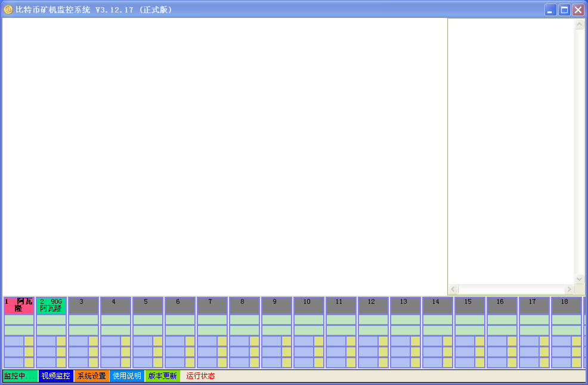Click the scroll left arrow in right panel
The image size is (588, 385).
453,289
